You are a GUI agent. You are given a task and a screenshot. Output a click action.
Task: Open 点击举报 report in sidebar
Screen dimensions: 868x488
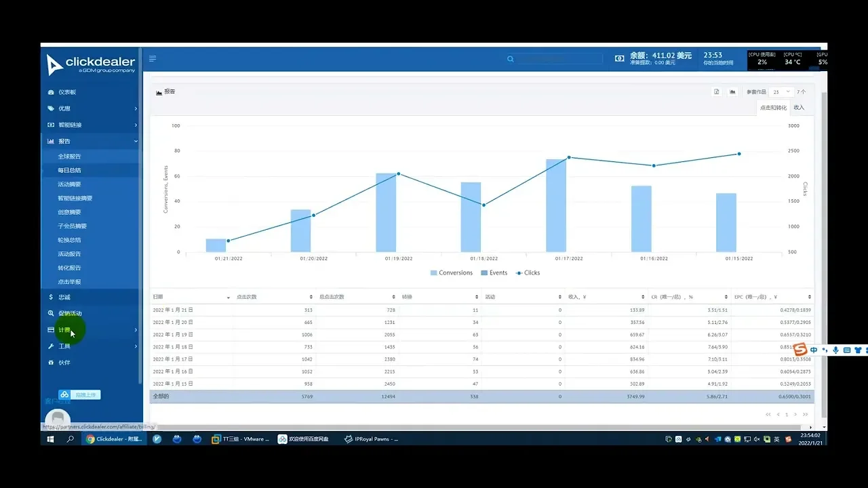(x=69, y=282)
